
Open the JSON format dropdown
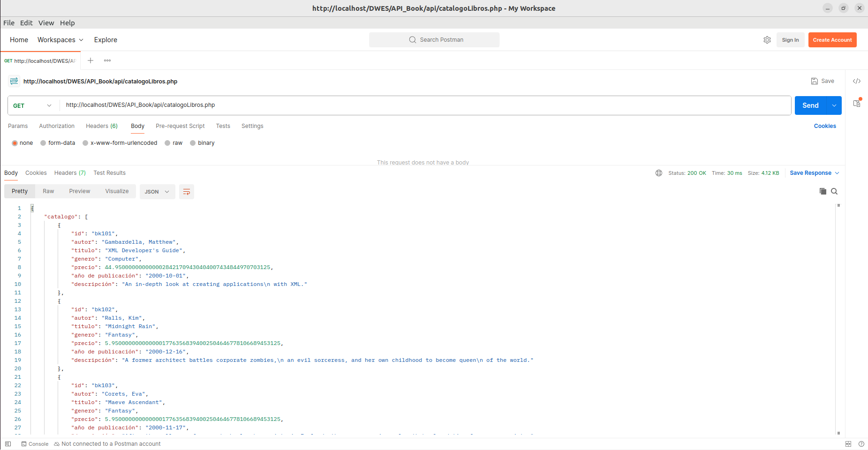157,192
